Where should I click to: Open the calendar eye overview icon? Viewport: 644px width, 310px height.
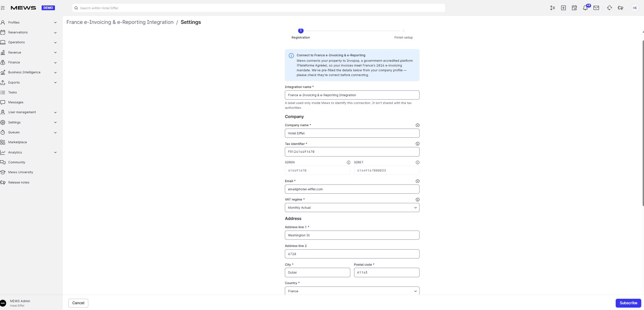click(574, 8)
